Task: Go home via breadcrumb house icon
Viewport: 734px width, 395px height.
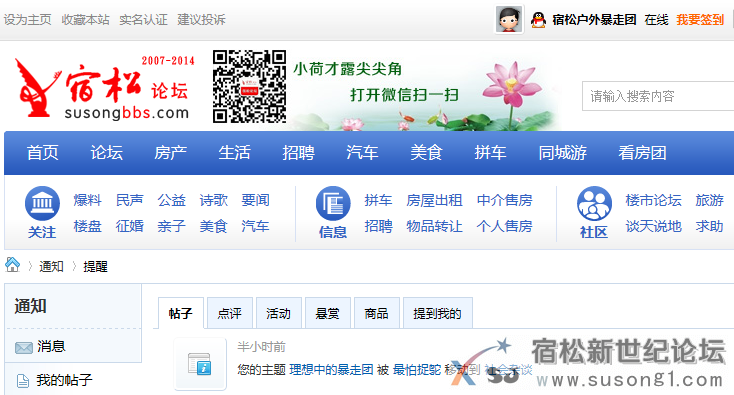Action: 13,265
